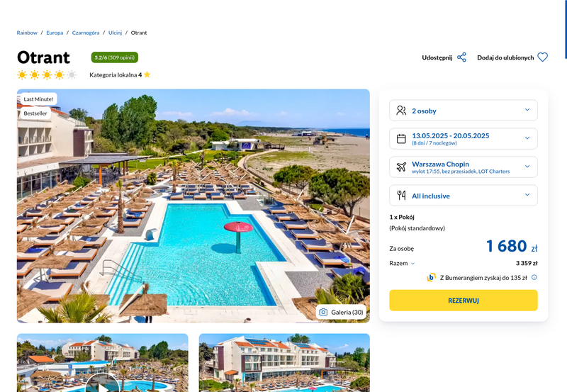
Task: Open the Galeria (30) camera button
Action: click(x=341, y=312)
